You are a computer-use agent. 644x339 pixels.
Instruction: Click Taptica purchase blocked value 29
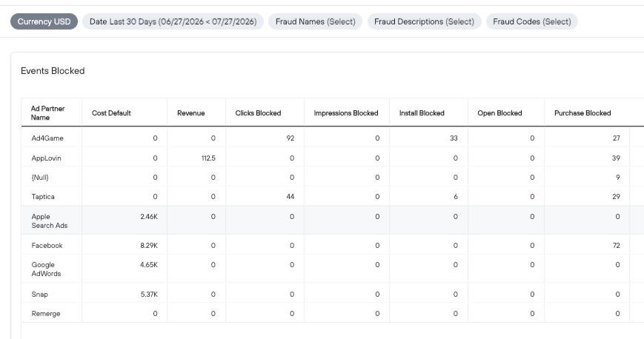pos(616,197)
